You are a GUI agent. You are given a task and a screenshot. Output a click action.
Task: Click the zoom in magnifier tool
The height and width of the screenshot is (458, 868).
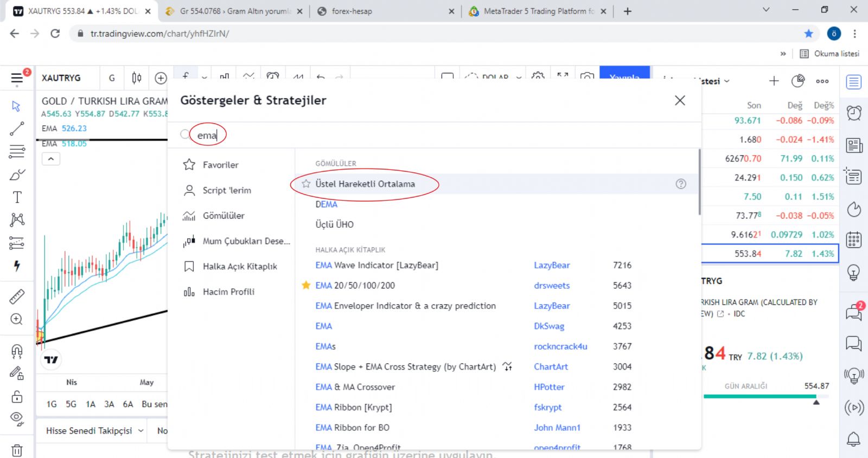coord(17,319)
